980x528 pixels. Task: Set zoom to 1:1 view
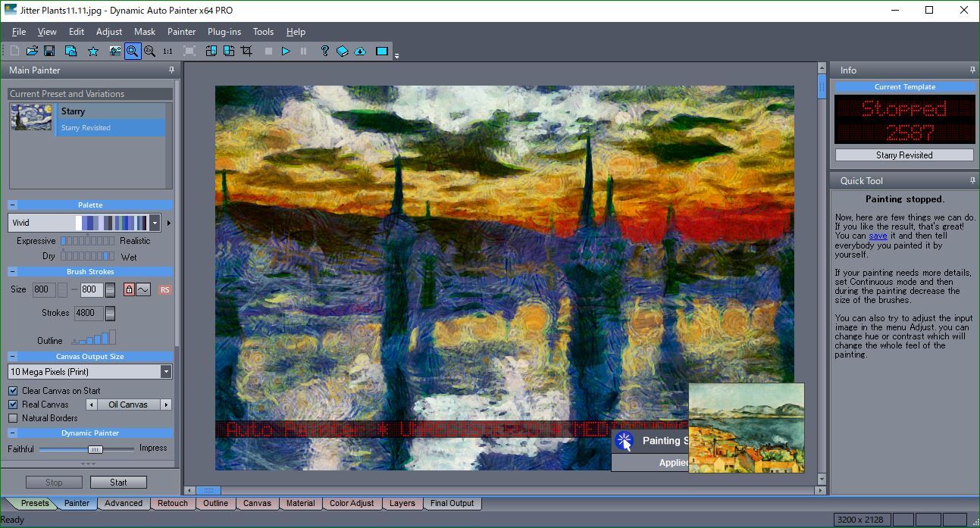(x=168, y=51)
